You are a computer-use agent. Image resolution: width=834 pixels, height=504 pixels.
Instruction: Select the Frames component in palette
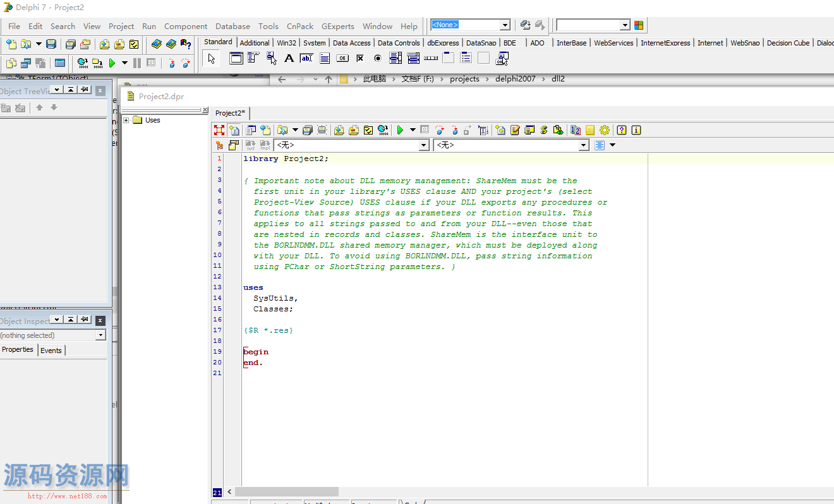pos(236,59)
